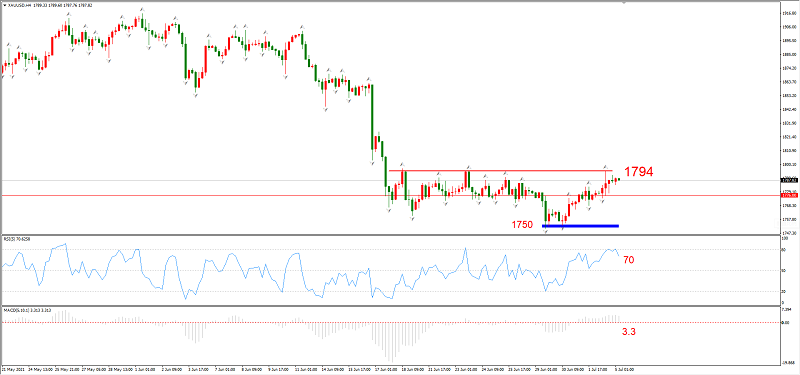800x375 pixels.
Task: Click the current price tag on price scale
Action: (790, 180)
